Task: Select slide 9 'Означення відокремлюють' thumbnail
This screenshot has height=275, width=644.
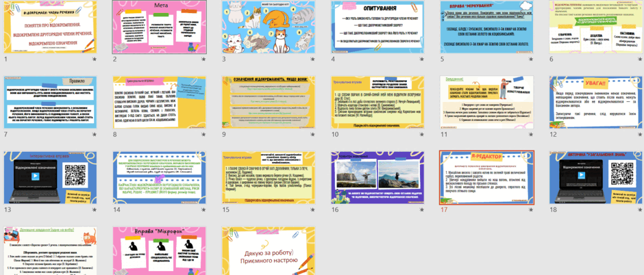Action: [269, 102]
